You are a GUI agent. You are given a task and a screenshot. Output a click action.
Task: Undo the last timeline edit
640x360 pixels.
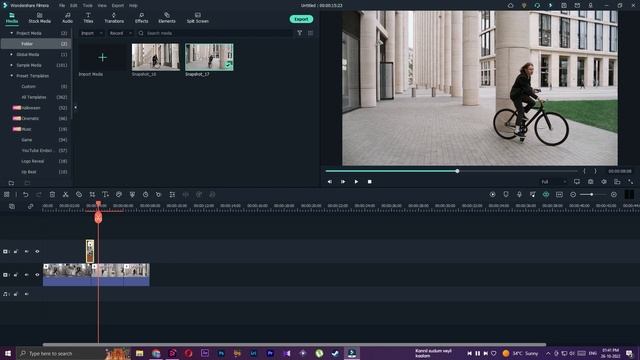tap(25, 195)
